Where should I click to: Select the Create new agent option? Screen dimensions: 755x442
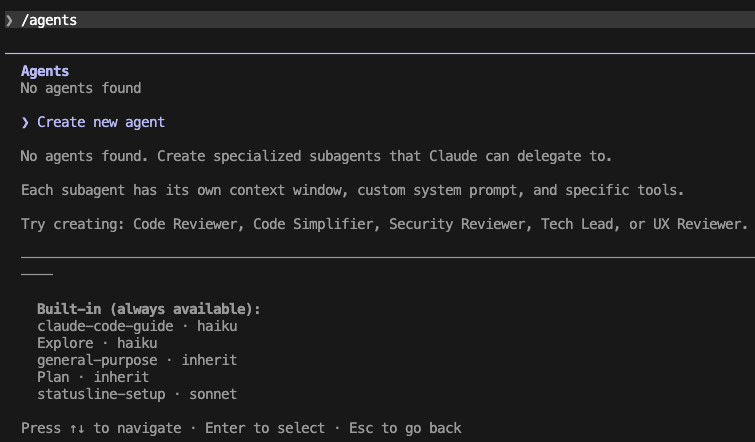click(100, 122)
